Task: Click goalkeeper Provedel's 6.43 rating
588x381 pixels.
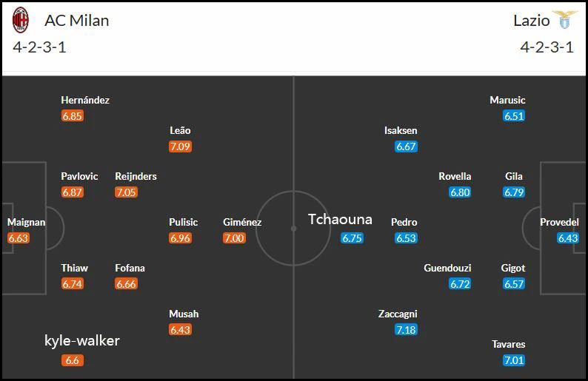Action: pos(568,238)
